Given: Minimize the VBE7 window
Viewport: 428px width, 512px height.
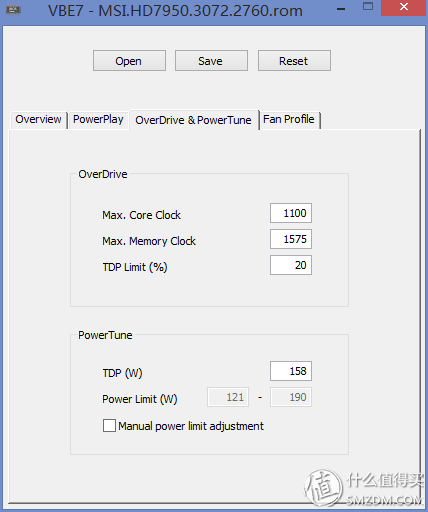Looking at the screenshot, I should pos(341,8).
